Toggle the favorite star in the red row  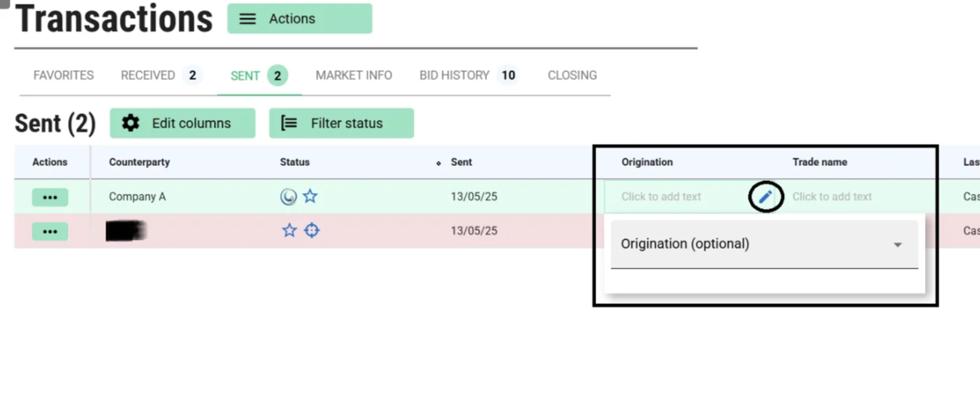click(x=289, y=230)
